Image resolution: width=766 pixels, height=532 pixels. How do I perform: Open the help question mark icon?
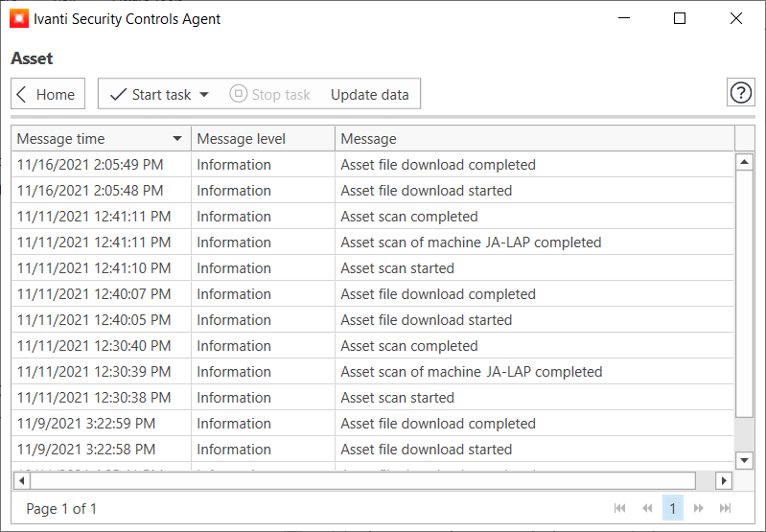click(x=741, y=92)
